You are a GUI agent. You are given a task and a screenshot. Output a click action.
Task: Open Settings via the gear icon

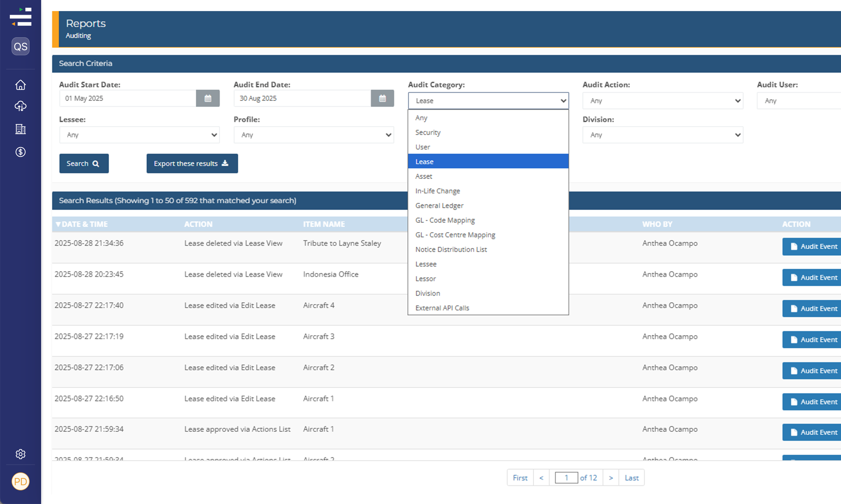pyautogui.click(x=20, y=454)
